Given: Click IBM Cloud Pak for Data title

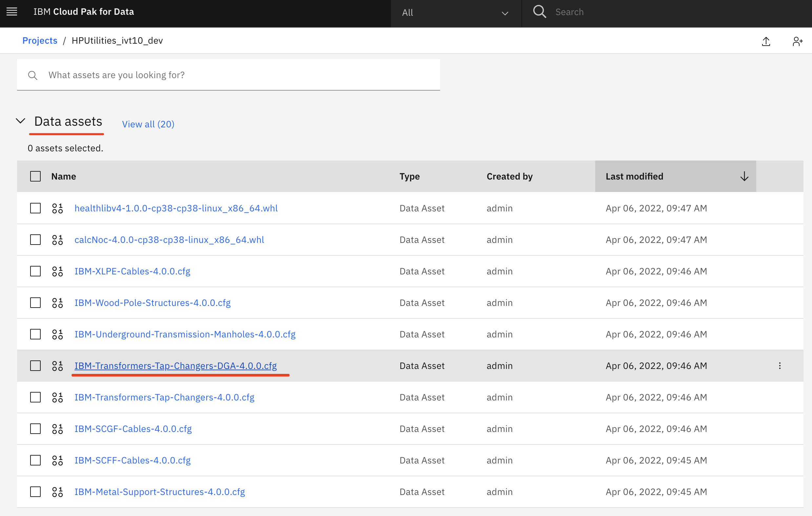Looking at the screenshot, I should pos(84,12).
